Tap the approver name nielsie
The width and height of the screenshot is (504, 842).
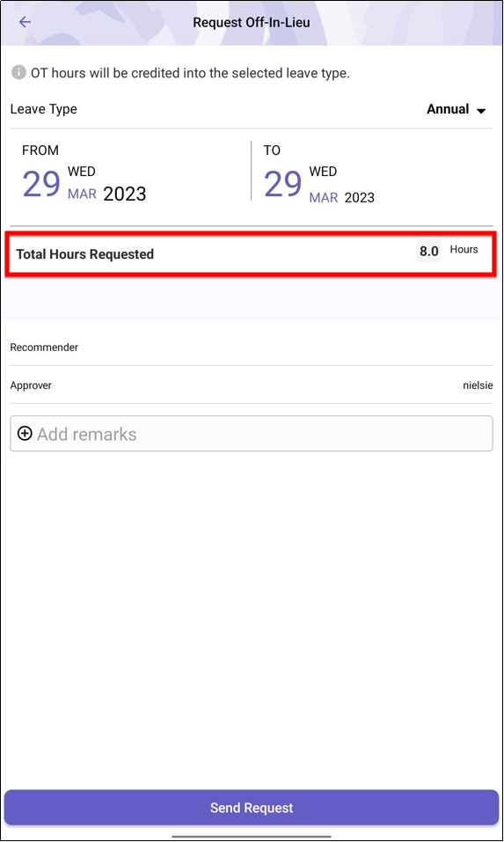[x=478, y=385]
